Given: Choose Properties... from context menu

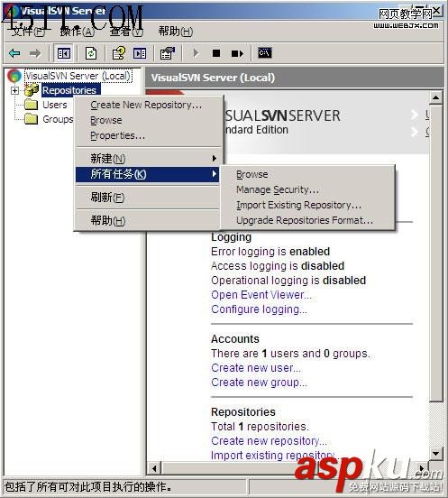Looking at the screenshot, I should click(x=147, y=135).
